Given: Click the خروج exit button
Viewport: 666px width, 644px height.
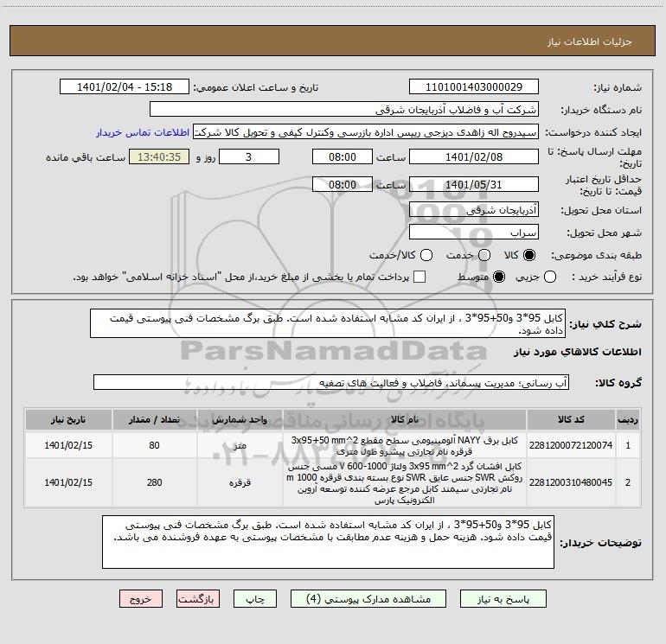Looking at the screenshot, I should (x=141, y=599).
